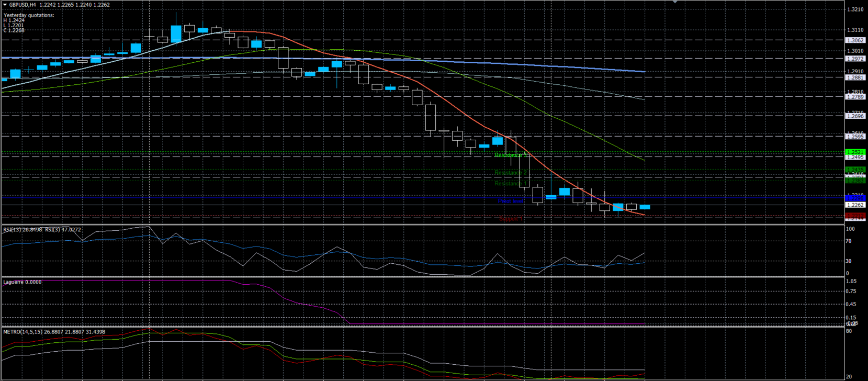The image size is (868, 381).
Task: Click the Laguerre scale value 0.15
Action: 851,318
